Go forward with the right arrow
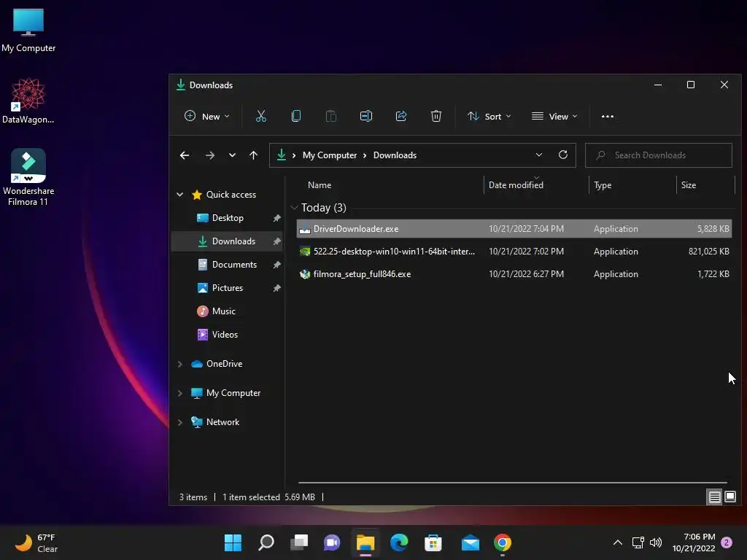This screenshot has height=560, width=747. 209,155
